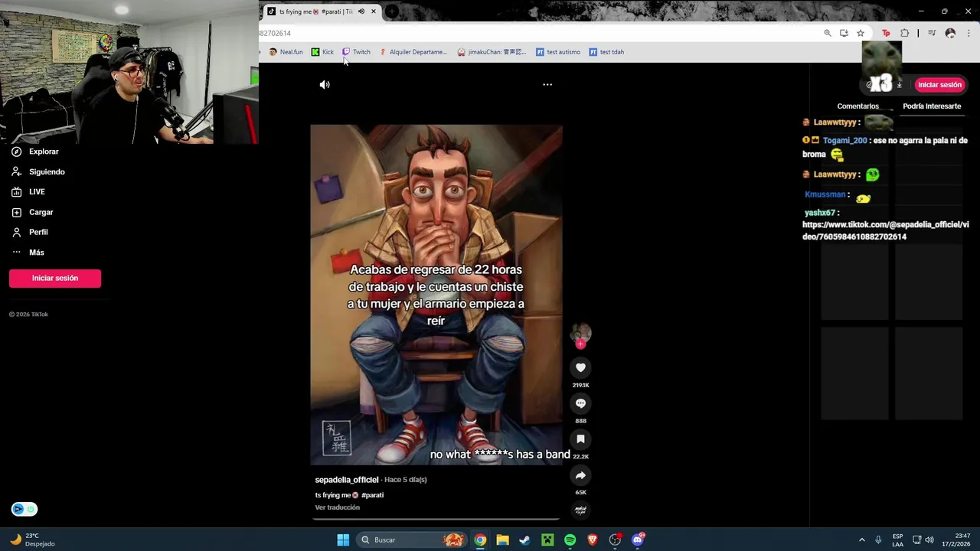Open a new browser tab

tap(391, 11)
